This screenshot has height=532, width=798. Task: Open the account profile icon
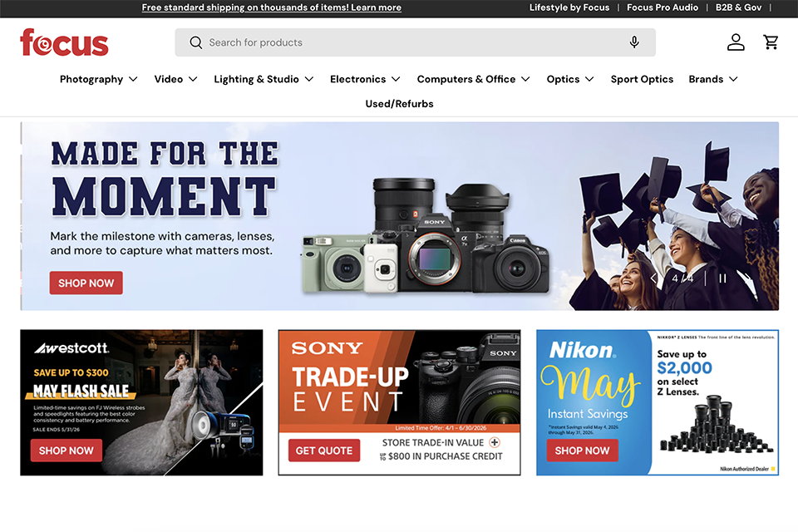click(x=736, y=42)
